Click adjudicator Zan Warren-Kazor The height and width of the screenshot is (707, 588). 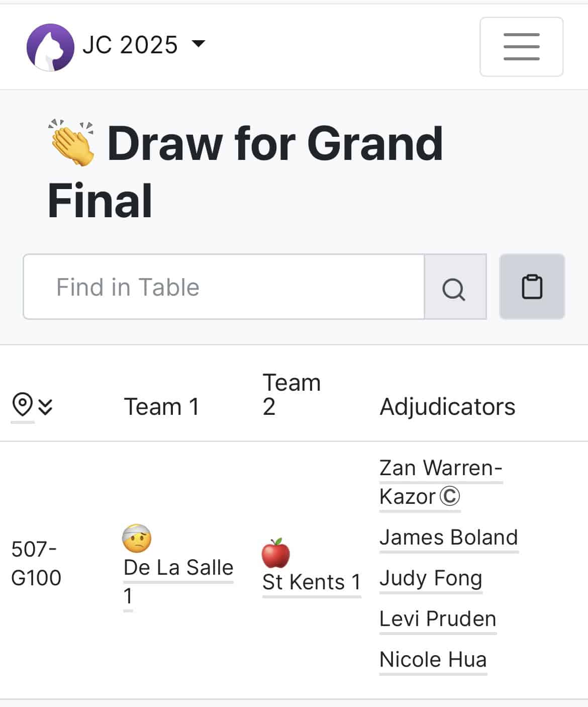point(441,482)
